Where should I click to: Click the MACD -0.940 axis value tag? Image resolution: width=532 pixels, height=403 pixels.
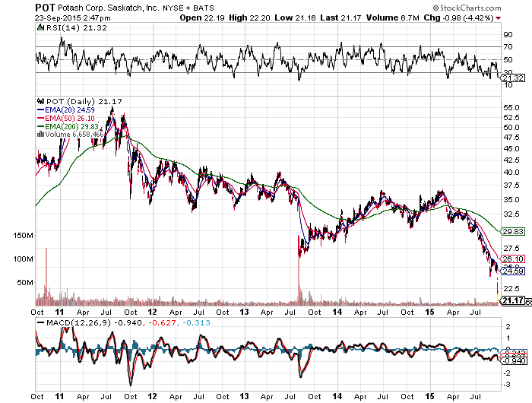(513, 360)
